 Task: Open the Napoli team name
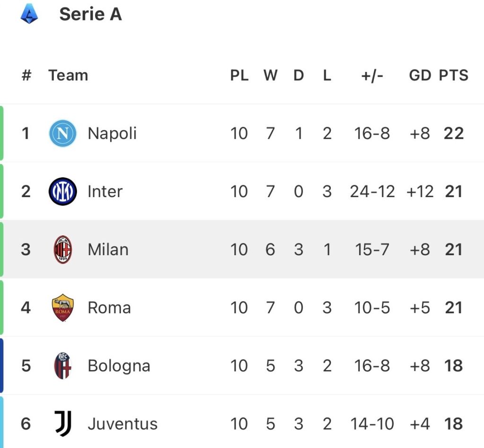[112, 133]
